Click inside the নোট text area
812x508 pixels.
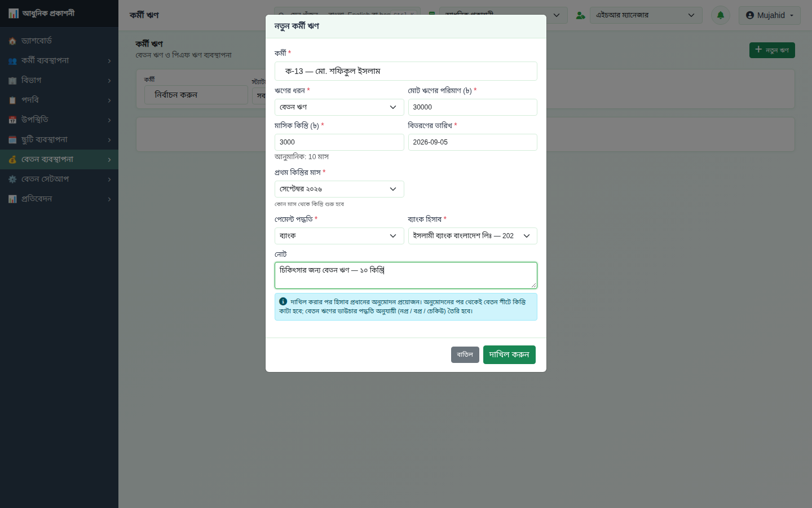pyautogui.click(x=406, y=275)
